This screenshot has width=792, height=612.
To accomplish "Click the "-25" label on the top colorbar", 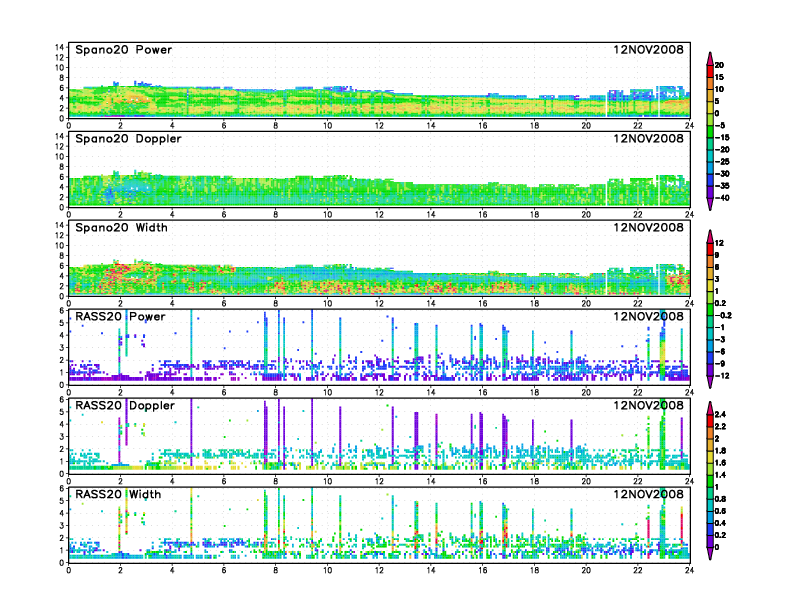I will coord(722,162).
